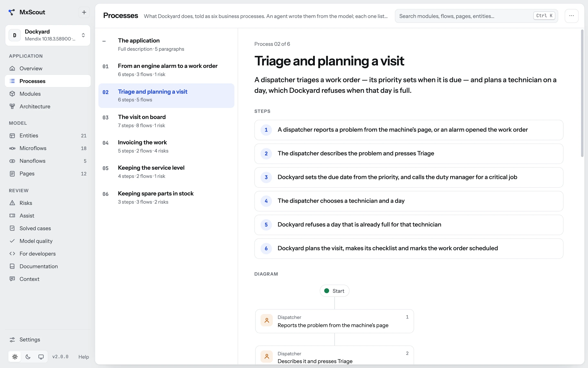
Task: Select process 06 Keeping spare parts in stock
Action: [166, 198]
